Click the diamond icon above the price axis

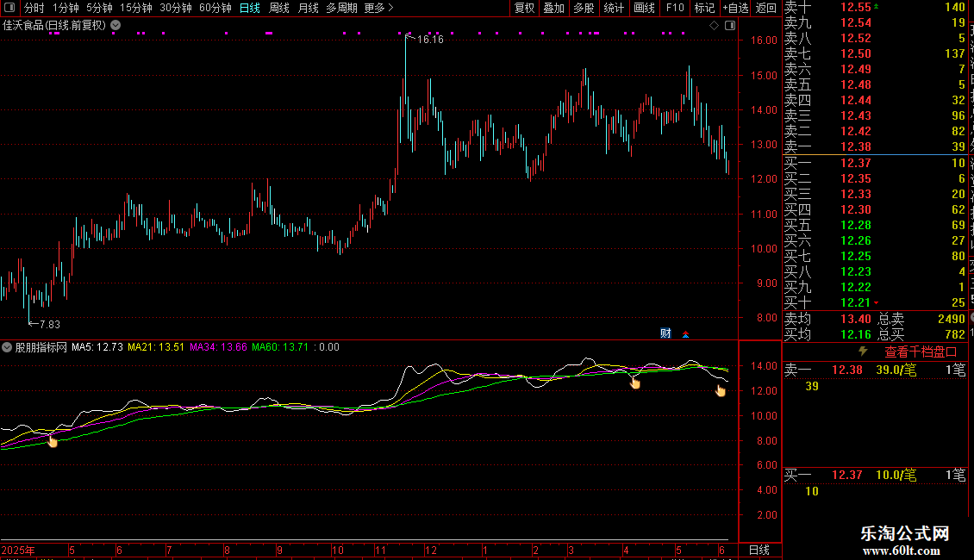715,26
